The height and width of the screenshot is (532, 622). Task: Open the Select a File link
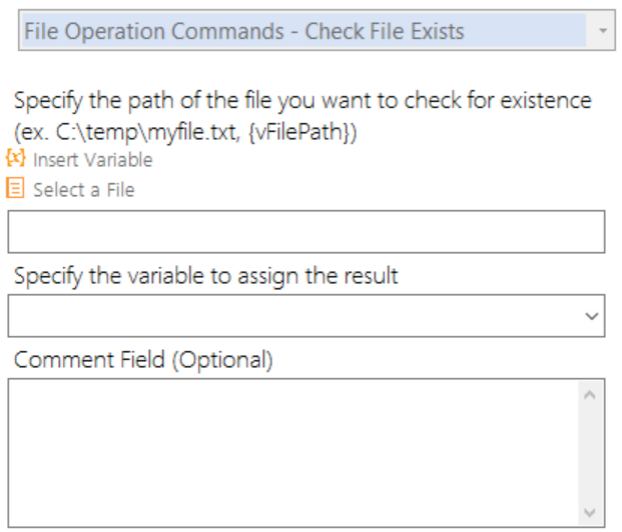click(x=84, y=190)
